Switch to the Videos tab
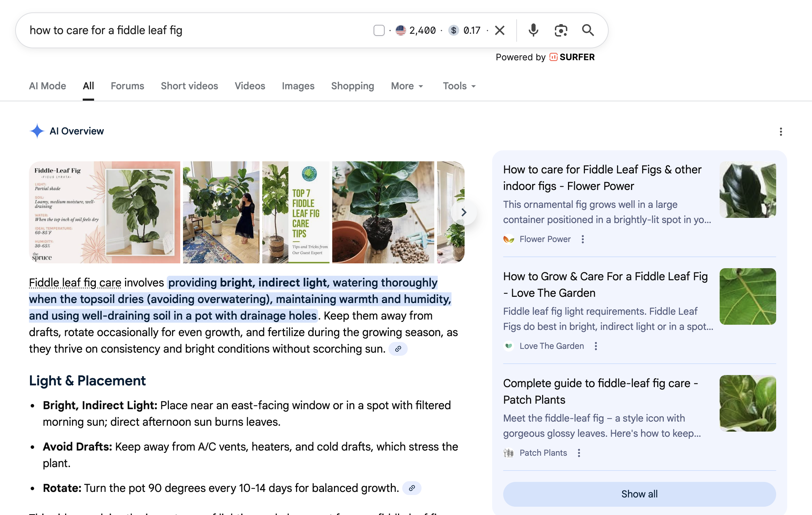 coord(250,86)
